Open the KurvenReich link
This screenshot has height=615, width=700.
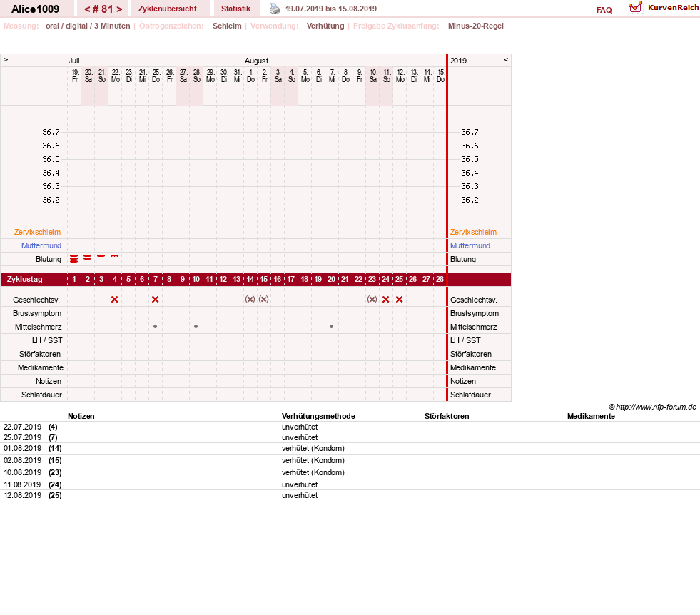[x=673, y=8]
